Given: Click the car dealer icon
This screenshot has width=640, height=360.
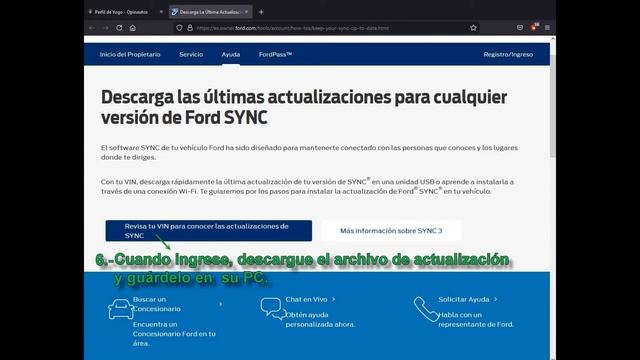Looking at the screenshot, I should (x=120, y=309).
